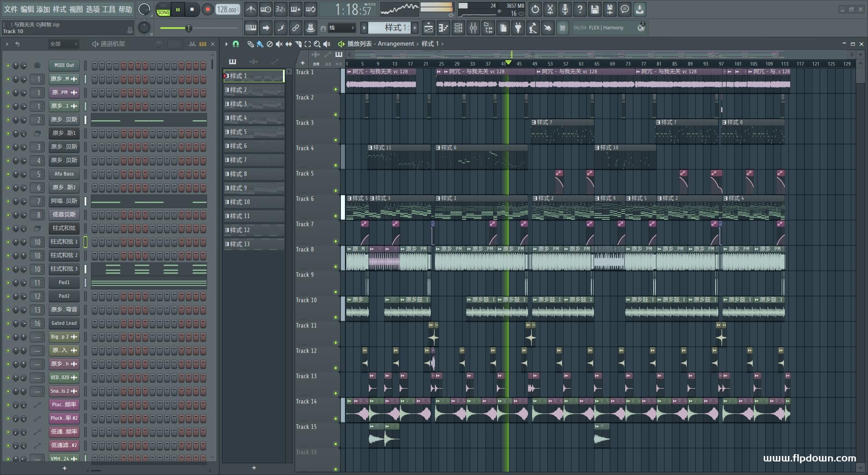The width and height of the screenshot is (868, 475).
Task: Open the content shop cart icon
Action: [x=562, y=28]
